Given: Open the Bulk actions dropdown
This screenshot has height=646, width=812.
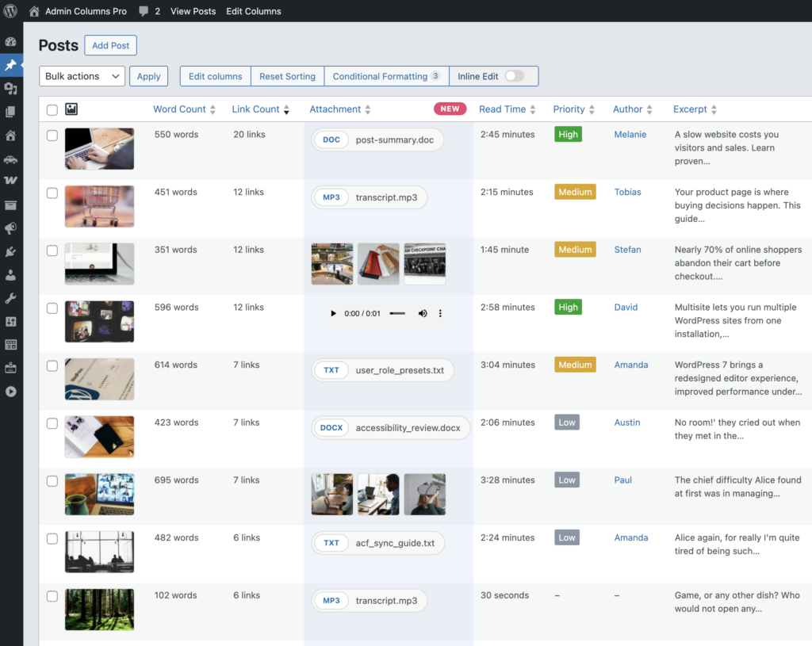Looking at the screenshot, I should [x=82, y=76].
